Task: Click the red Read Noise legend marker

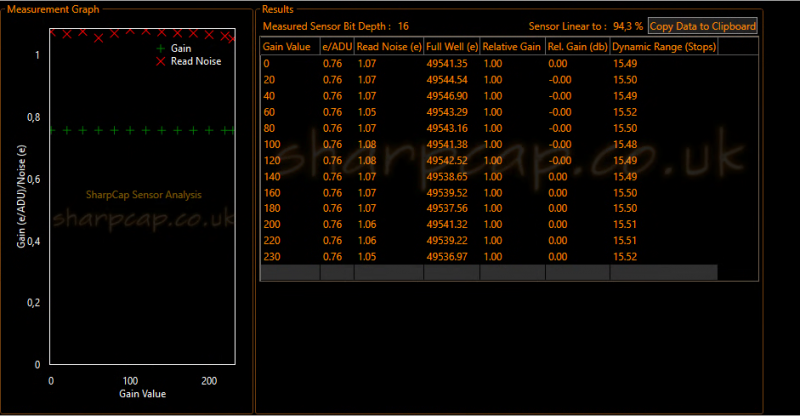Action: [161, 61]
